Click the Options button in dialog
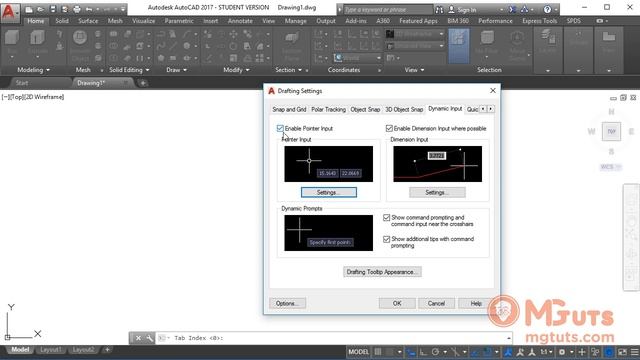The width and height of the screenshot is (640, 360). (287, 303)
